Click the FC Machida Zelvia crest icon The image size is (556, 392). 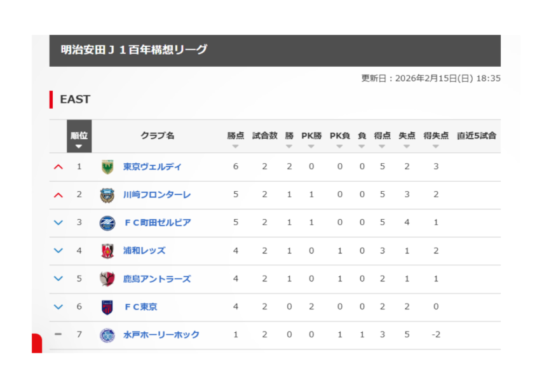click(107, 223)
